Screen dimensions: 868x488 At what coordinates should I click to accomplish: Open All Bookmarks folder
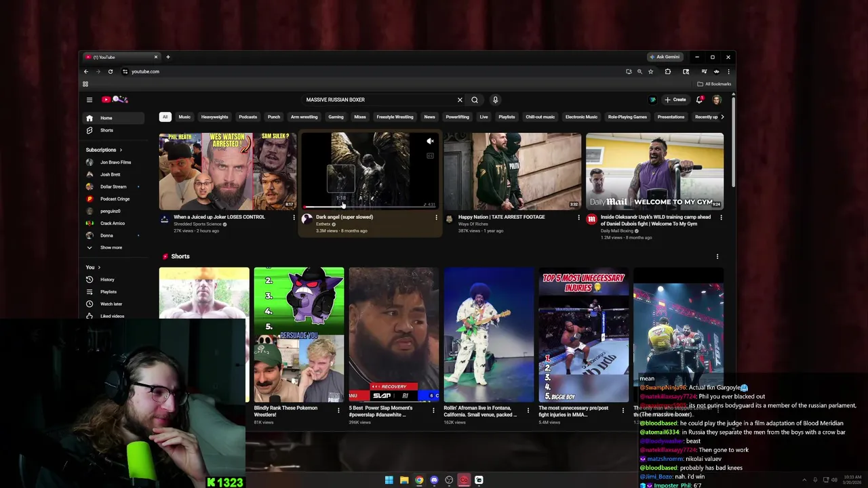pyautogui.click(x=714, y=84)
